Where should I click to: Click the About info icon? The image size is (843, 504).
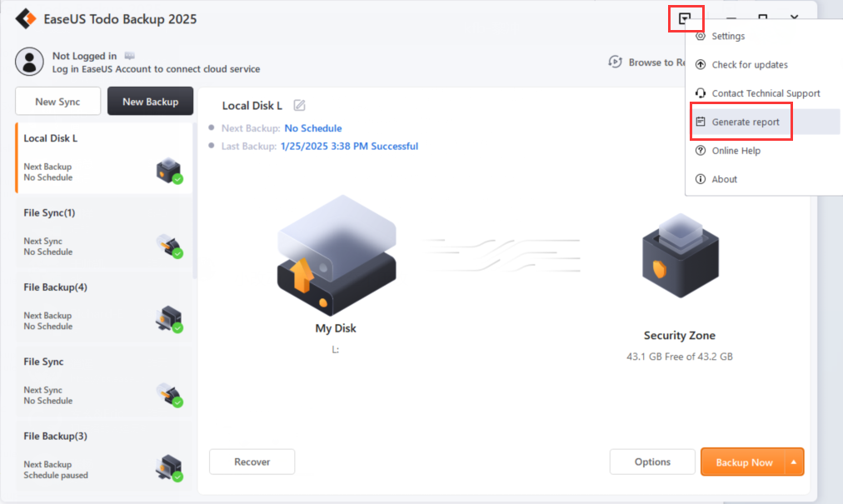point(700,179)
